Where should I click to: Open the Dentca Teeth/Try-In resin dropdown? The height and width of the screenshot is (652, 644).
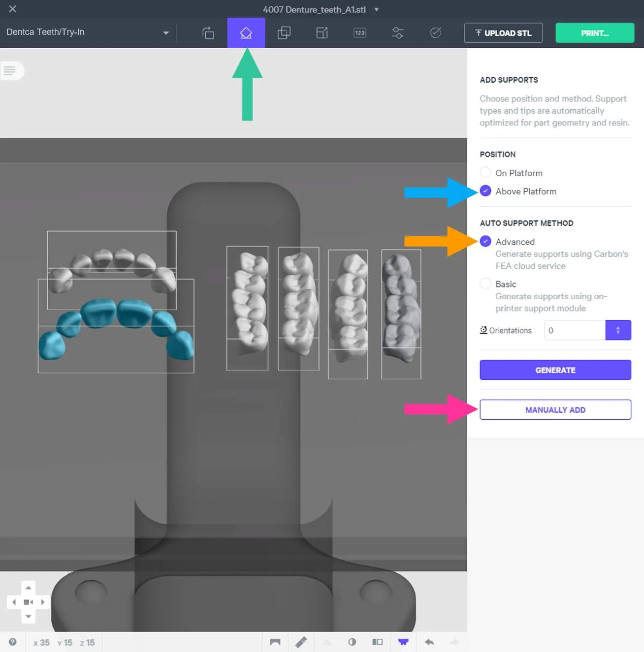point(88,32)
